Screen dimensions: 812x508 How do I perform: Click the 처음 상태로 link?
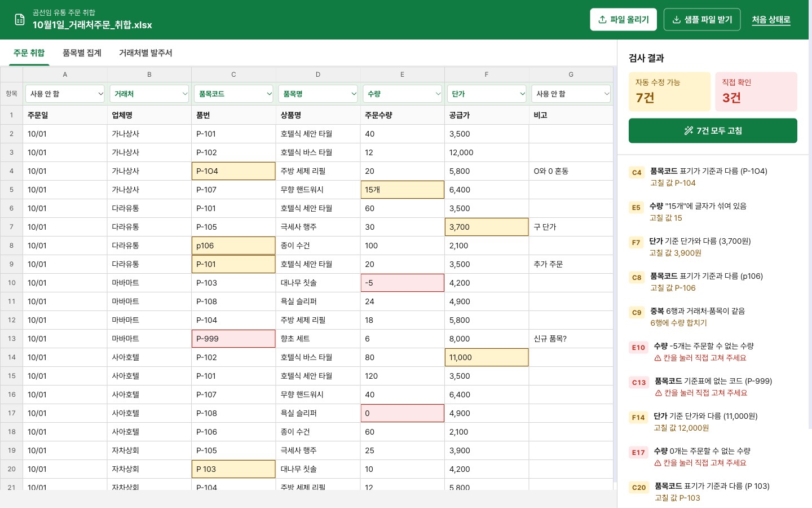[771, 20]
